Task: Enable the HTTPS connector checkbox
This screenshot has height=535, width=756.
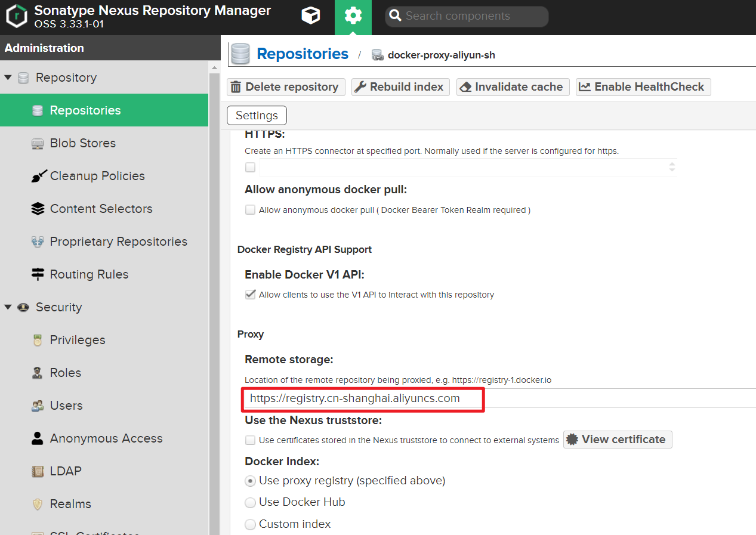Action: (251, 167)
